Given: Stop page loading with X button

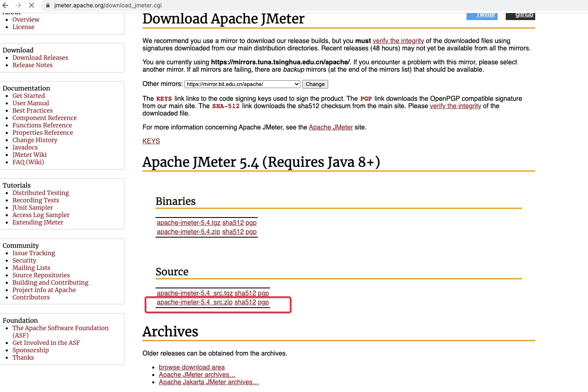Looking at the screenshot, I should 32,5.
